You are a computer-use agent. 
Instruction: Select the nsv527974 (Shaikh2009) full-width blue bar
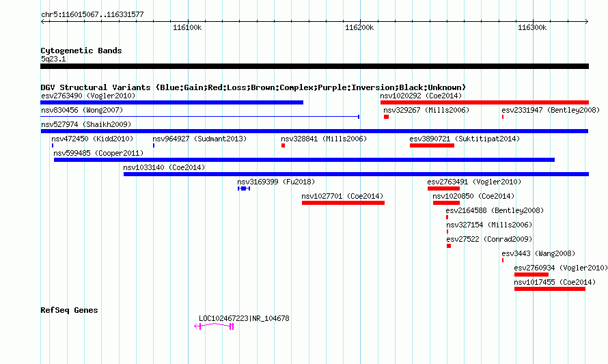[x=314, y=131]
